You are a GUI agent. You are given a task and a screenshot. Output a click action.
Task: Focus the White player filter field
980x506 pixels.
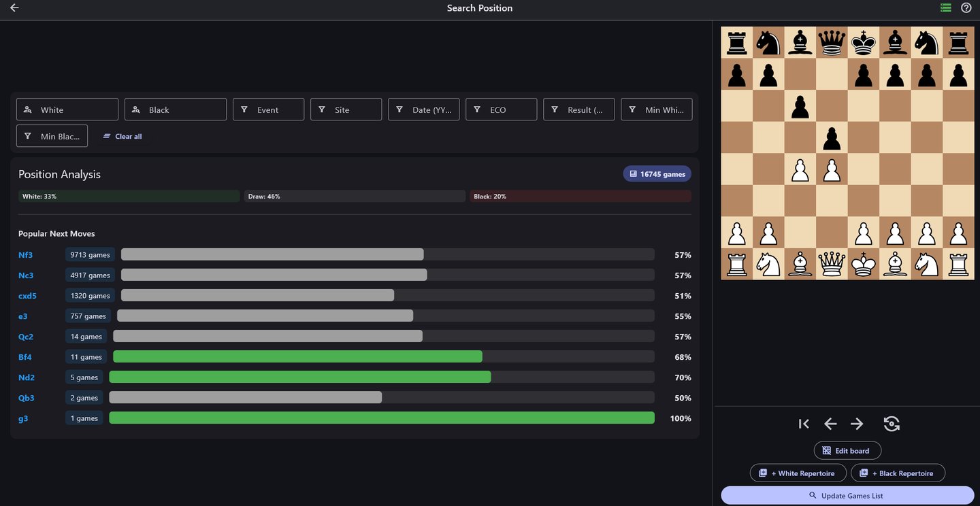(67, 109)
